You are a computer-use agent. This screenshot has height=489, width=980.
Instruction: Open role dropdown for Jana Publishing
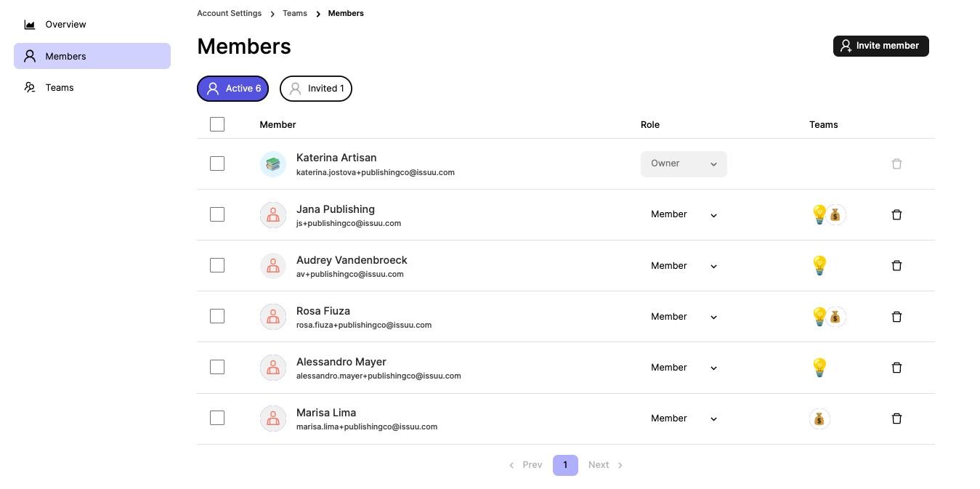pyautogui.click(x=683, y=215)
